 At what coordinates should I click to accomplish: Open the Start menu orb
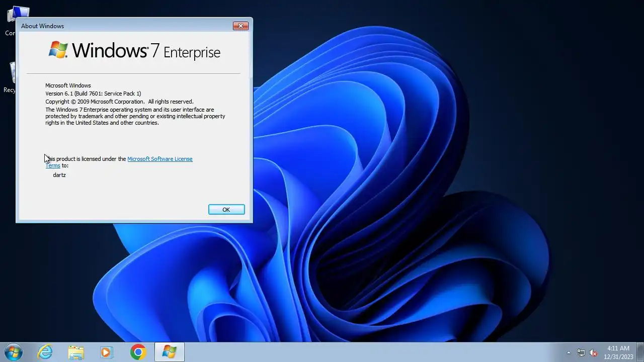tap(13, 352)
